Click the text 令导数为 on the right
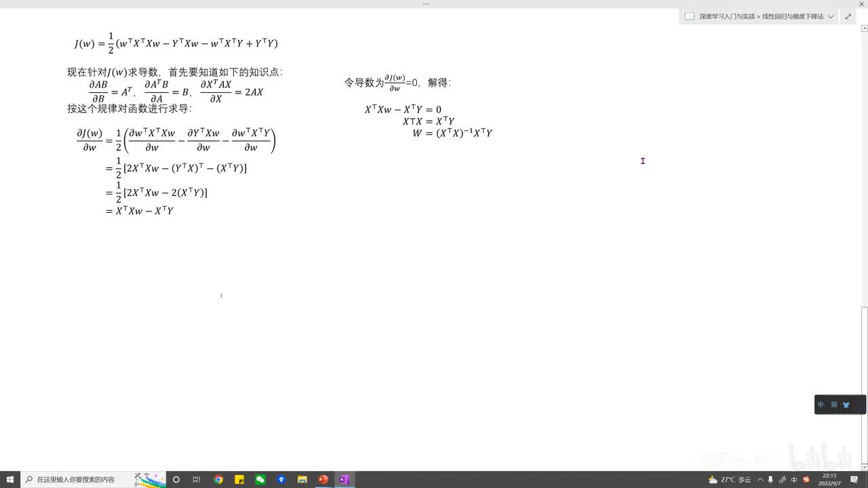The width and height of the screenshot is (868, 488). coord(364,83)
